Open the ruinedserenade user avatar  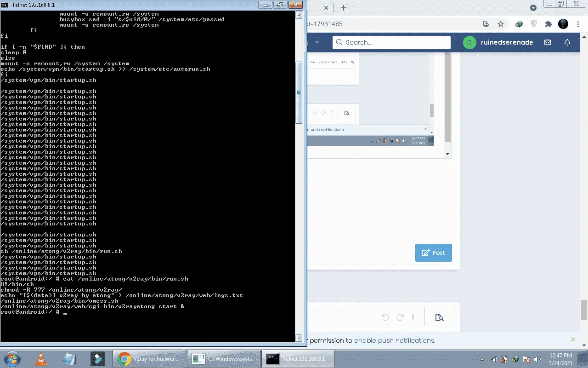point(469,42)
